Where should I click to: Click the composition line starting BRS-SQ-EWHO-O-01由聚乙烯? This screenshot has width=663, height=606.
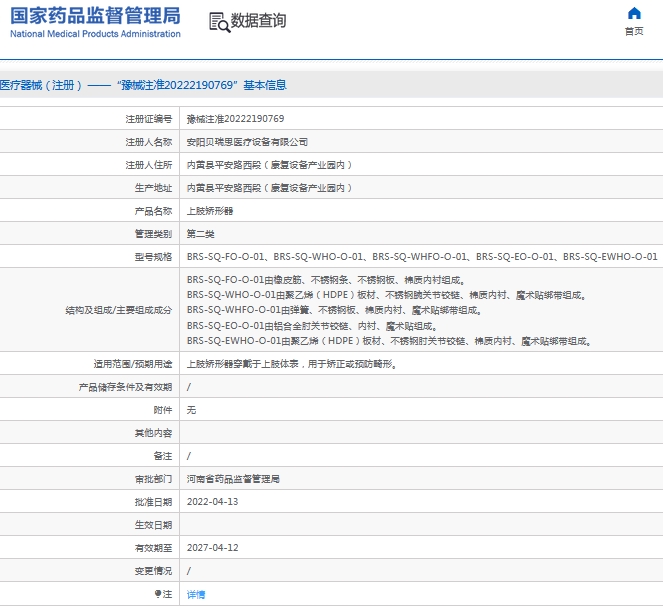[389, 341]
